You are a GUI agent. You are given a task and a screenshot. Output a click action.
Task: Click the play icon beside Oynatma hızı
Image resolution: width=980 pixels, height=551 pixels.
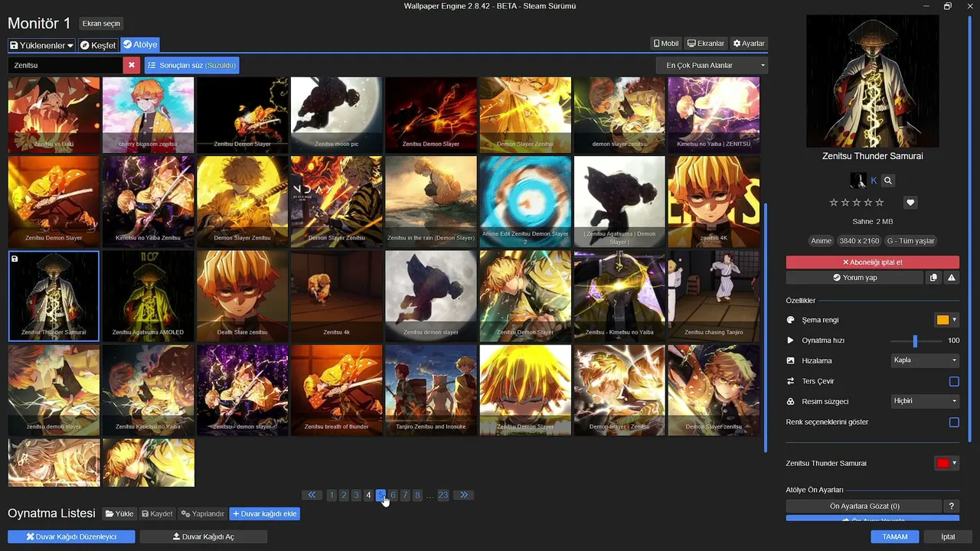pos(791,341)
